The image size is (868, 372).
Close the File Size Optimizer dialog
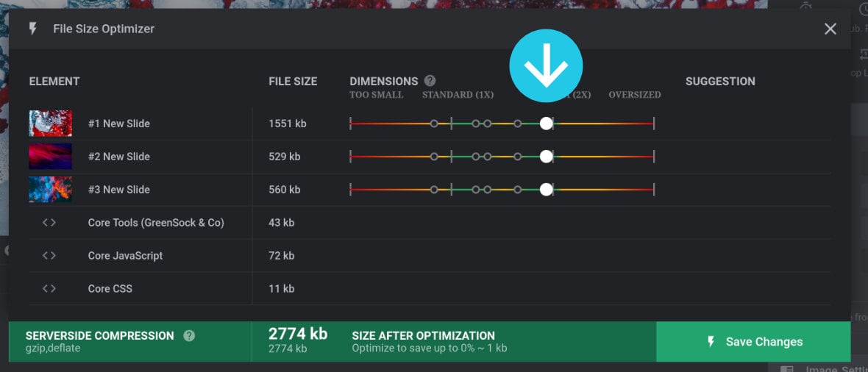click(x=830, y=29)
